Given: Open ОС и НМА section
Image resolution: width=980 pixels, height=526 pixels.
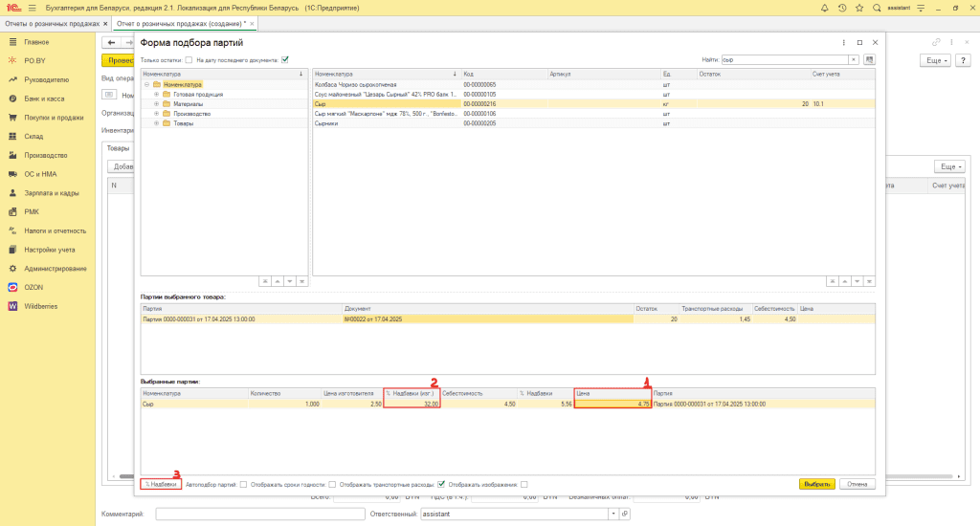Looking at the screenshot, I should pos(40,174).
